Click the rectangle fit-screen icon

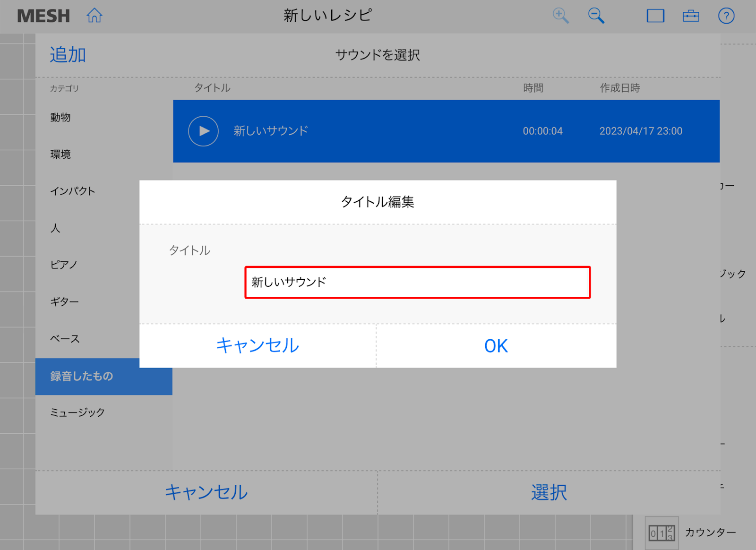655,16
